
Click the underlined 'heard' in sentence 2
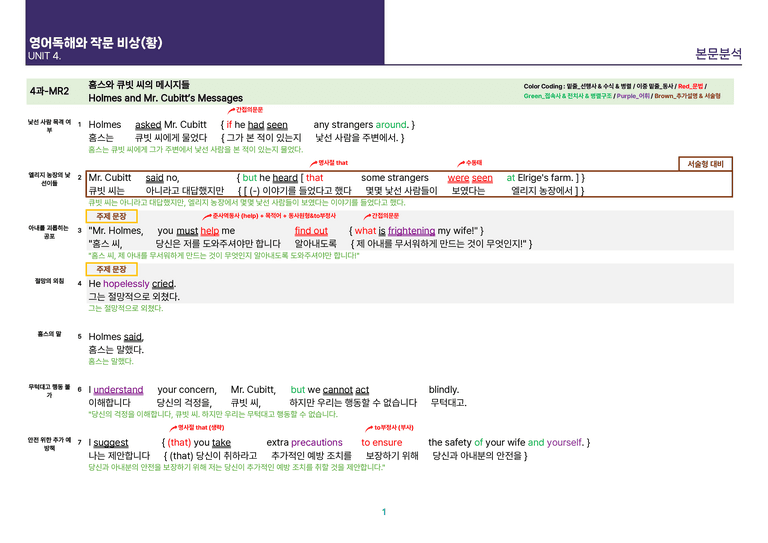[285, 178]
